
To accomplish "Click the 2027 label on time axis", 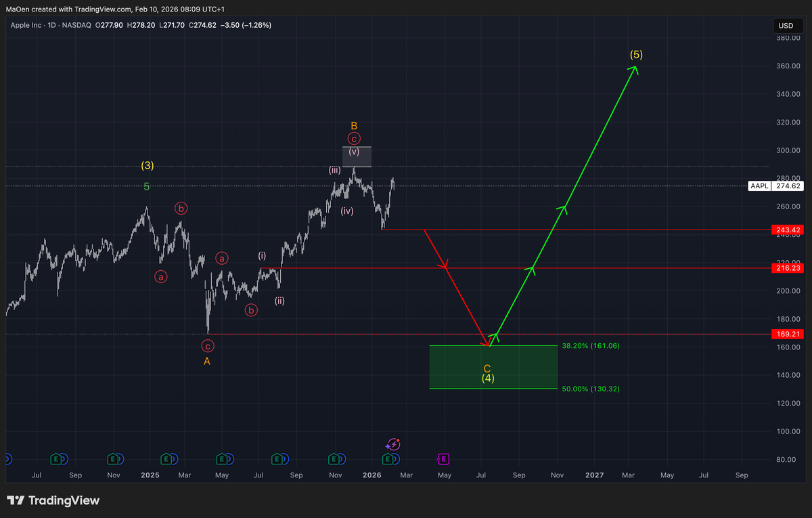I will click(594, 475).
